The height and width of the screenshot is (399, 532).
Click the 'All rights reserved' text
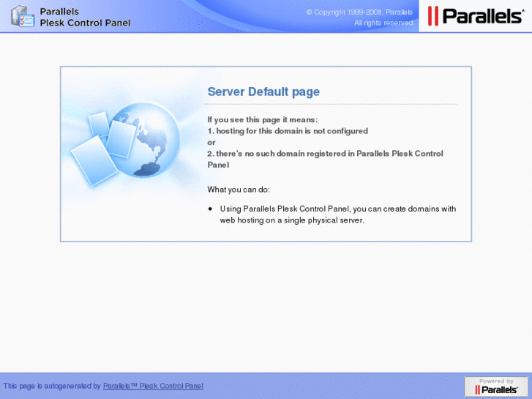(383, 23)
